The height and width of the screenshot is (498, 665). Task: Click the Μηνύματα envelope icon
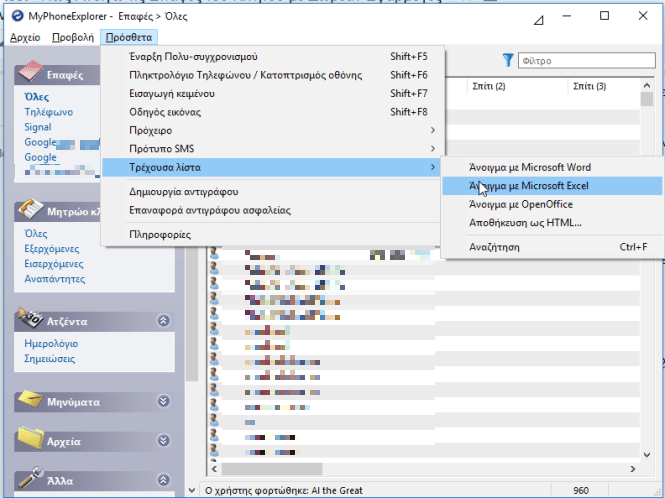point(30,400)
